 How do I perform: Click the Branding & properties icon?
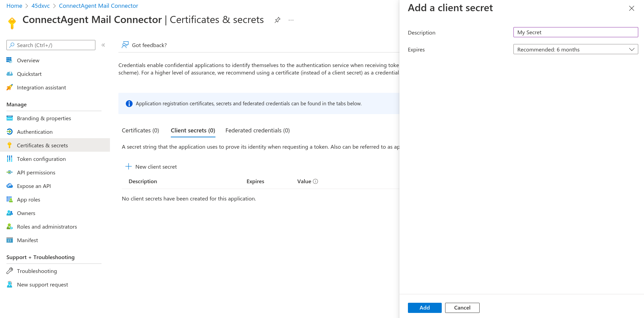click(x=9, y=118)
